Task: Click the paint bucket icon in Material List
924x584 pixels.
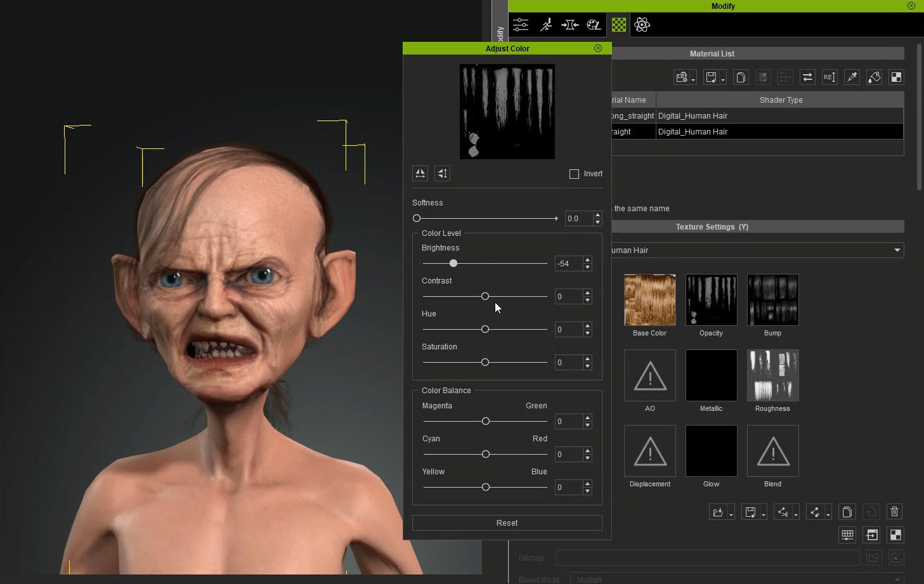Action: 874,77
